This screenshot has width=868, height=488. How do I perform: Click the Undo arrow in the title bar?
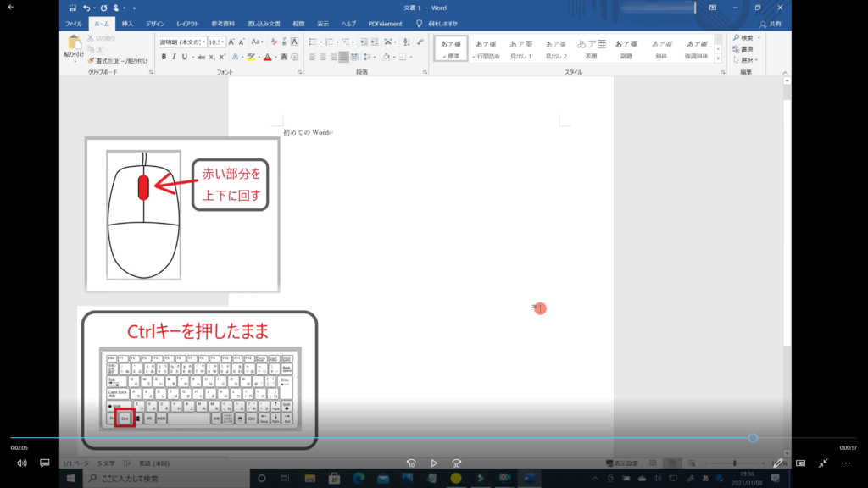(86, 8)
